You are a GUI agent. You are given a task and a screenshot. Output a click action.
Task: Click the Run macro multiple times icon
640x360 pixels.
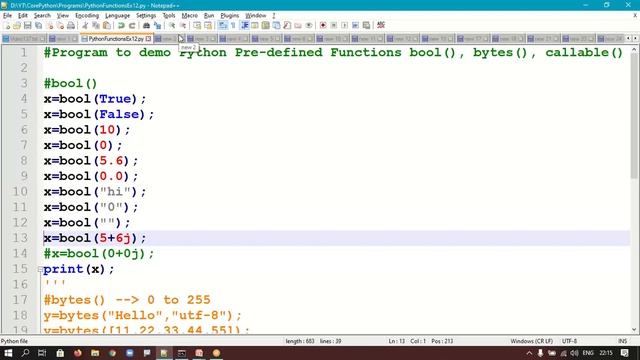(356, 25)
